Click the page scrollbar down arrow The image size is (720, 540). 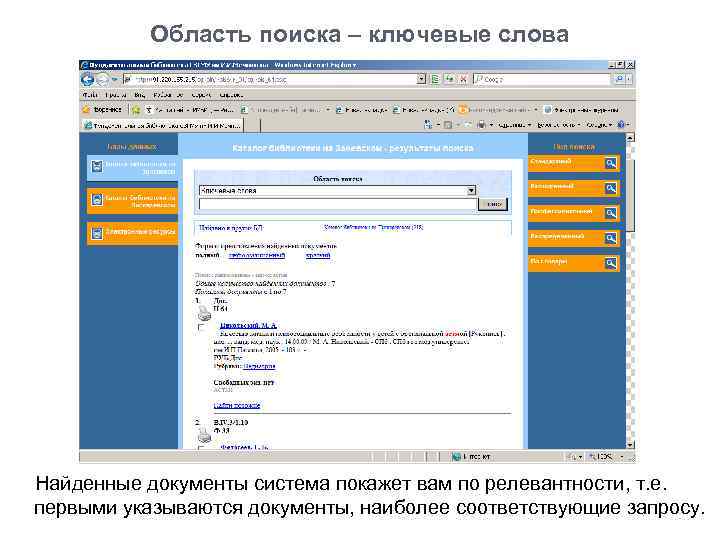coord(630,444)
